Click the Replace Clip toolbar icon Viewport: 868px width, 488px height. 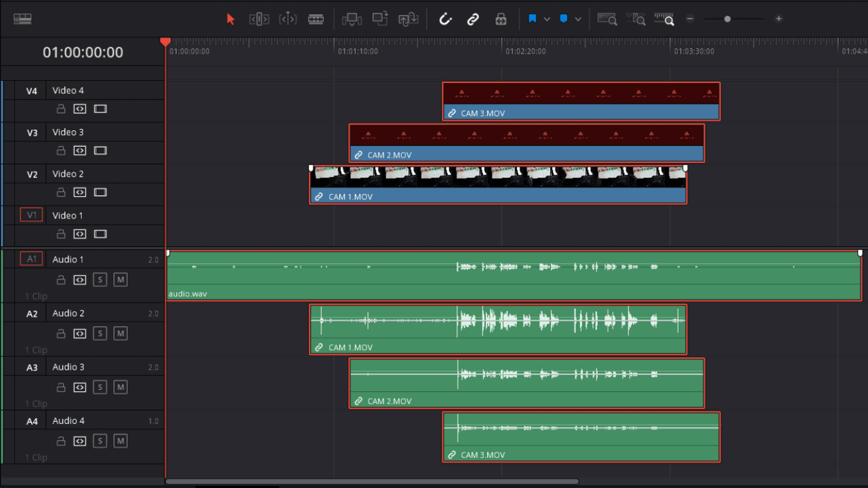408,19
